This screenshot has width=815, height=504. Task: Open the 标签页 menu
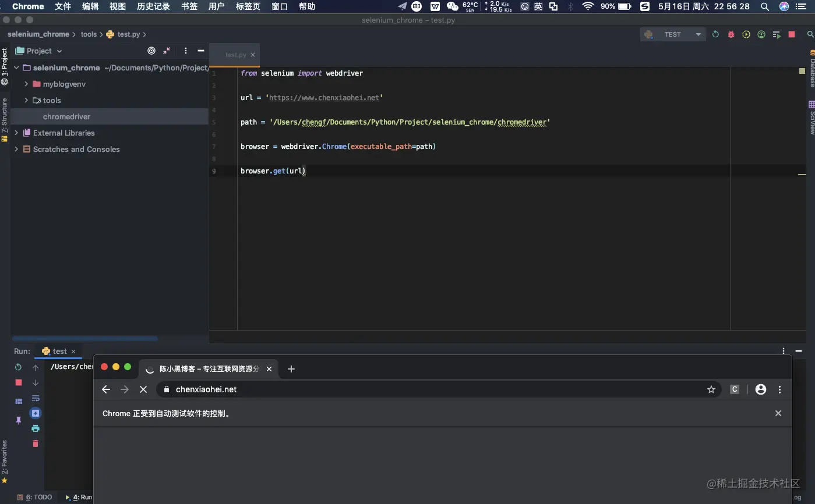248,6
